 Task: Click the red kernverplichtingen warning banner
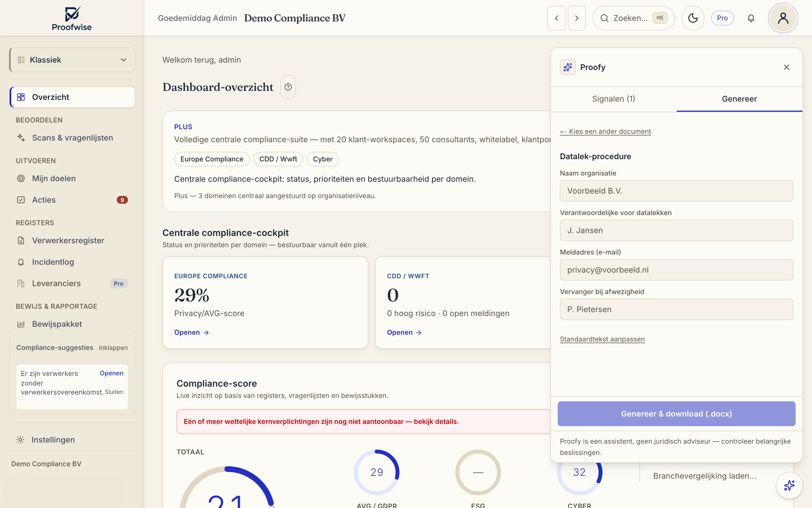pyautogui.click(x=363, y=422)
